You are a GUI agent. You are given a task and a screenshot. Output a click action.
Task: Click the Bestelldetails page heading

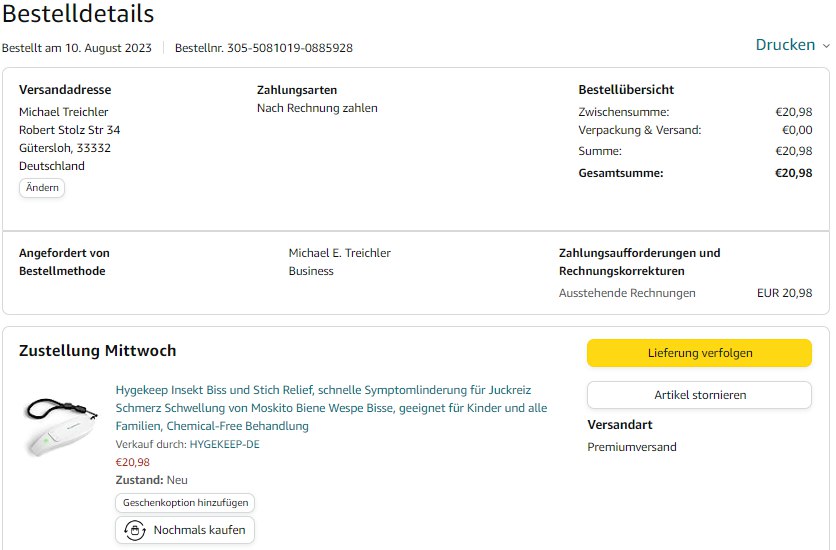coord(78,14)
